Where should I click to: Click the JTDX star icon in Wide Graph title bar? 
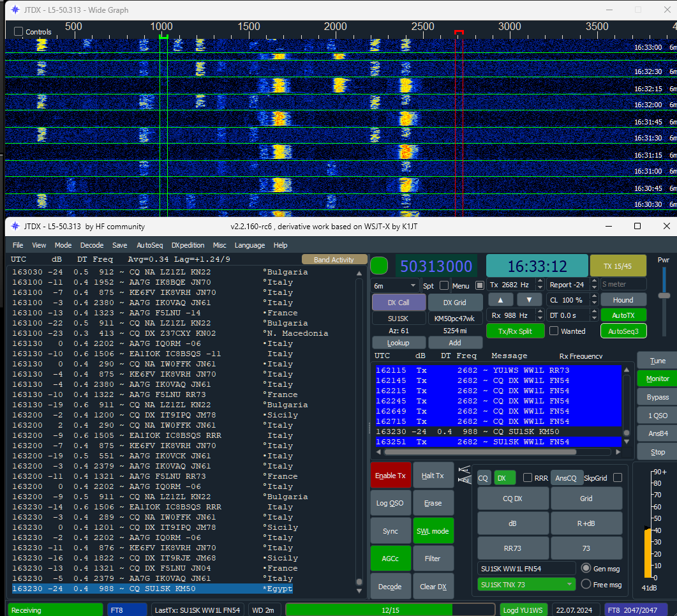point(15,10)
